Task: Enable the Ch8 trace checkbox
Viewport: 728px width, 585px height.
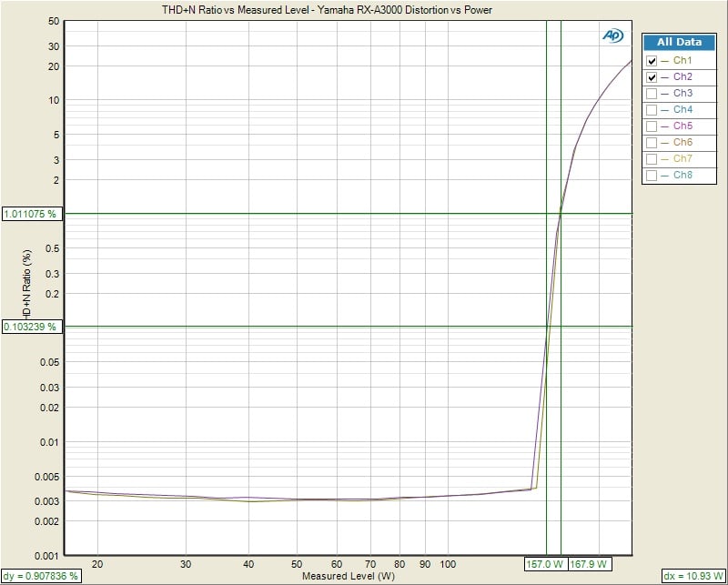Action: click(652, 176)
